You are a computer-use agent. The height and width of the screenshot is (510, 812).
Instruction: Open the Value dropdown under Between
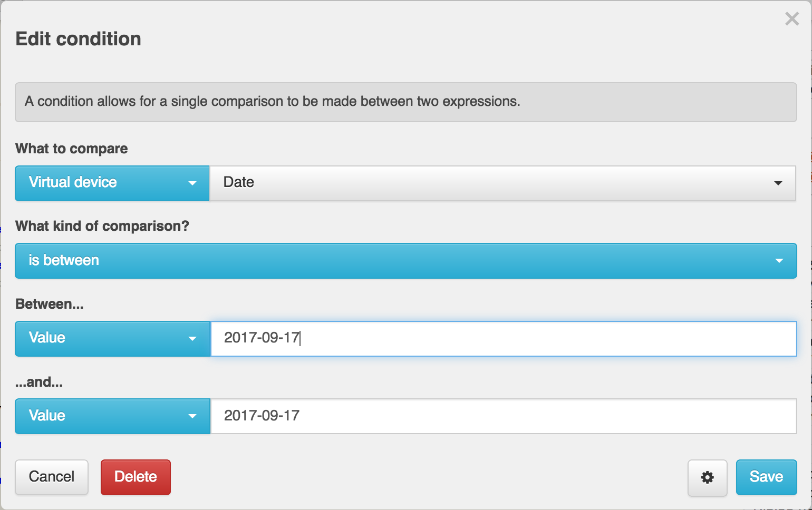(x=112, y=339)
